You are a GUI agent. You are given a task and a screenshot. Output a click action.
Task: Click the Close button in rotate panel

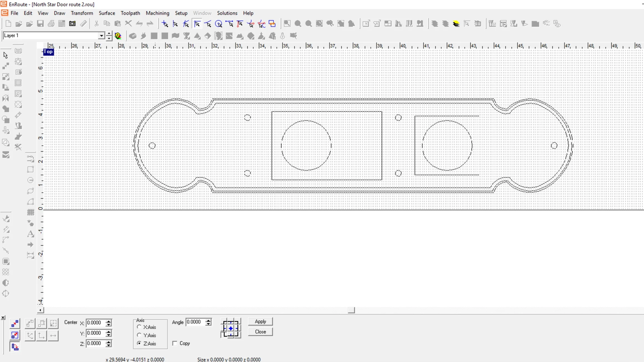coord(260,332)
